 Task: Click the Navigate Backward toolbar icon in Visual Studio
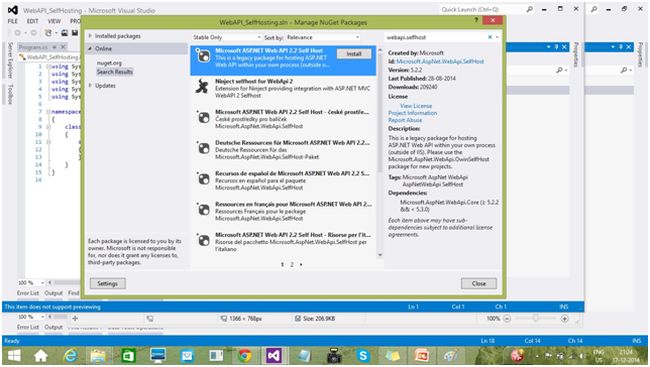[x=17, y=33]
